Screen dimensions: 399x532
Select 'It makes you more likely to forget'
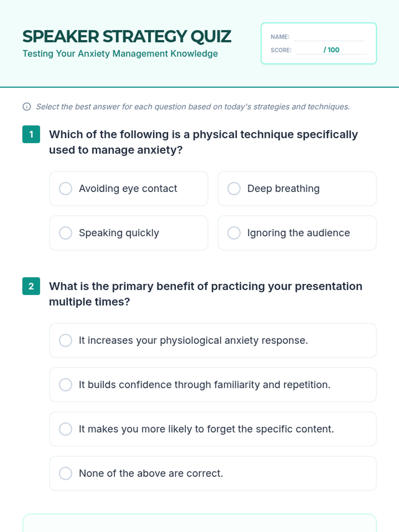click(x=66, y=429)
